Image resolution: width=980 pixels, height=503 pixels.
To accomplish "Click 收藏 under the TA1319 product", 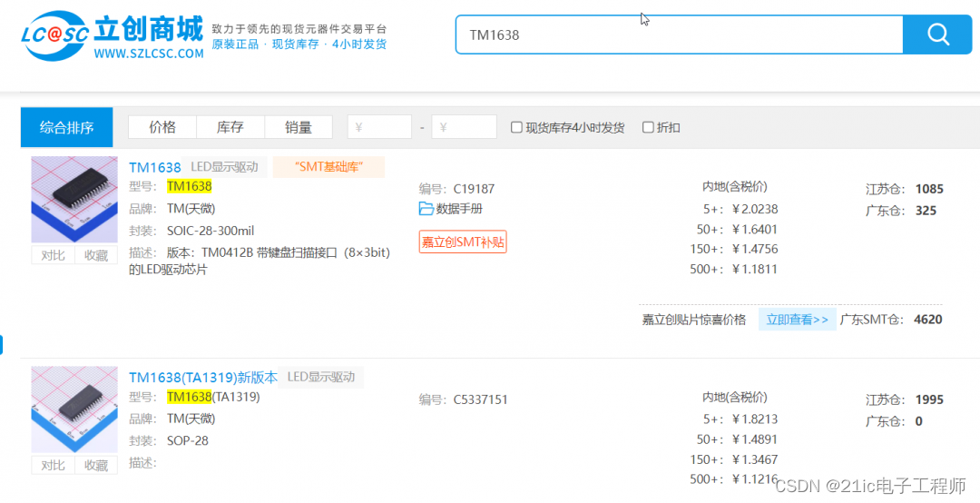I will click(x=96, y=466).
